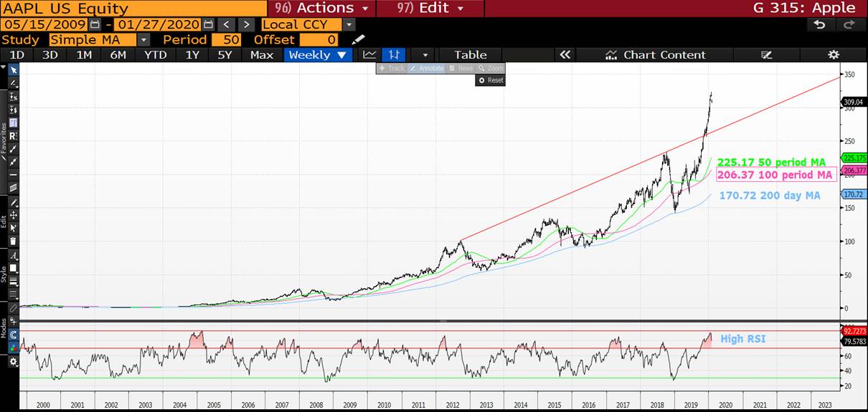Switch to line chart type icon
This screenshot has width=868, height=412.
coord(369,54)
